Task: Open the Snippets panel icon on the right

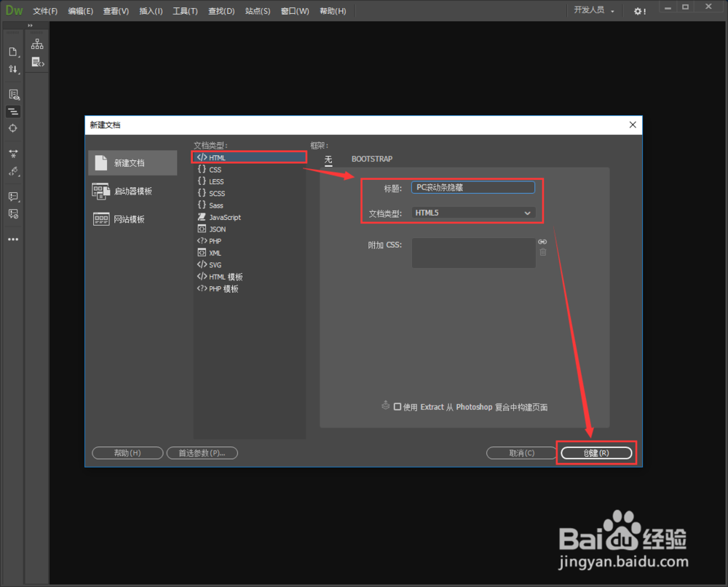Action: coord(36,61)
